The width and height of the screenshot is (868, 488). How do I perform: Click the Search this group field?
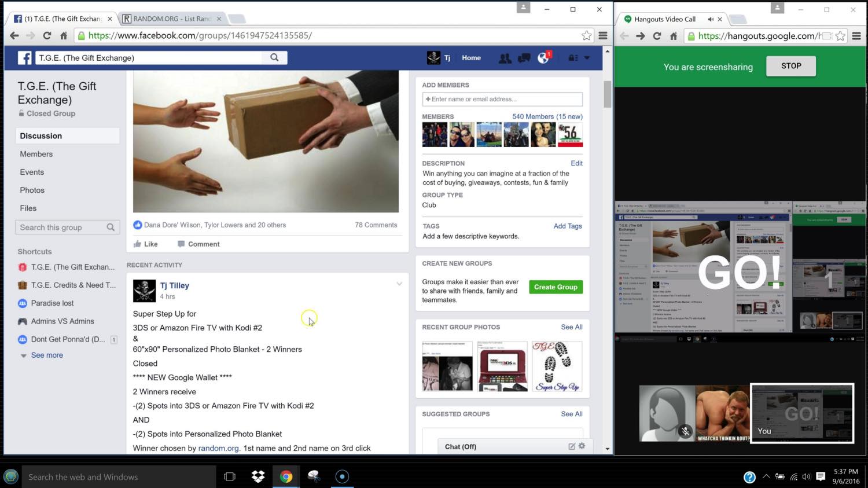click(68, 228)
